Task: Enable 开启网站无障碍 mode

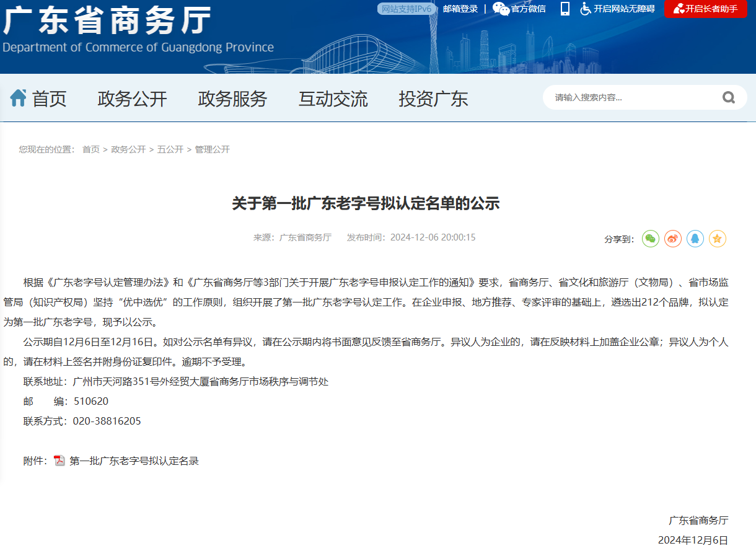Action: (624, 9)
